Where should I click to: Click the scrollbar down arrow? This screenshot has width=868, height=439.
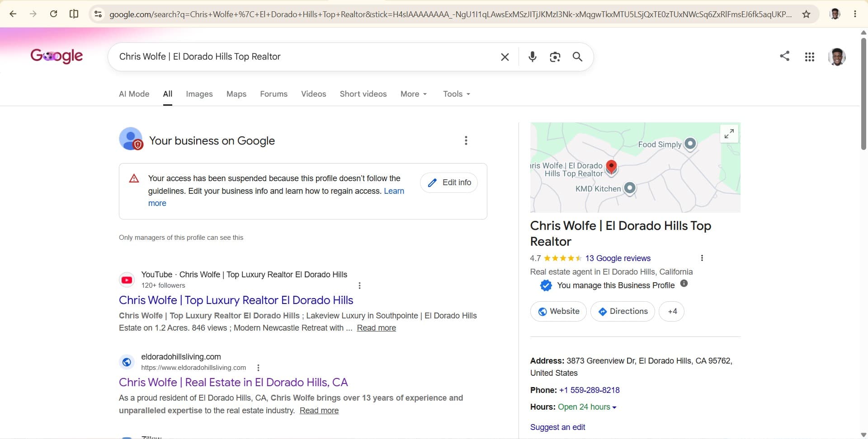point(863,435)
